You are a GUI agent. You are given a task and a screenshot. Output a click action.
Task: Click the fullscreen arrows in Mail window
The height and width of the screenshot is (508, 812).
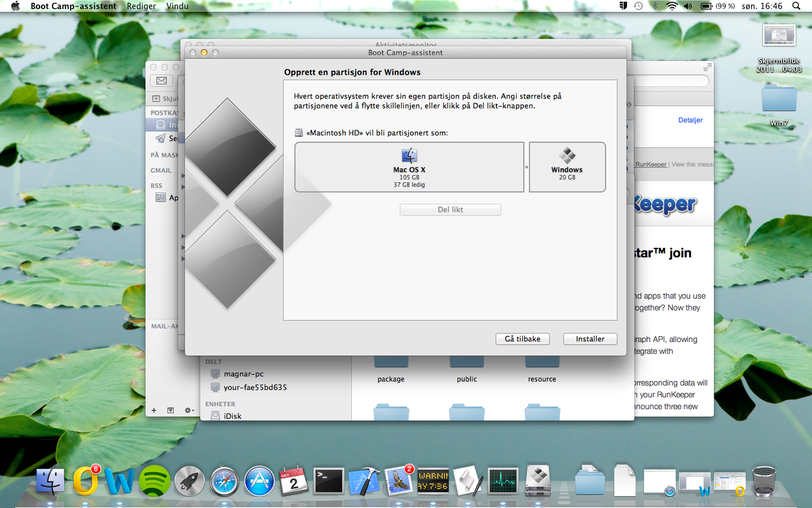pyautogui.click(x=708, y=67)
